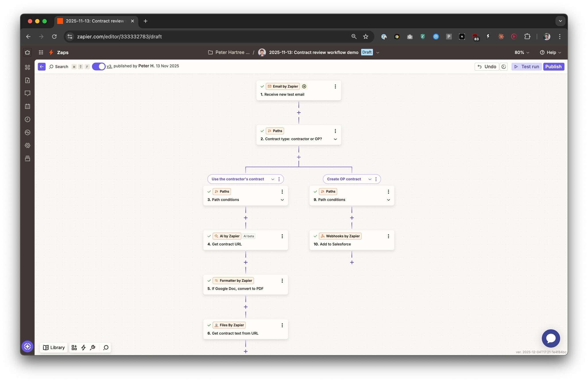Click the lightning bolt icon in bottom toolbar
Image resolution: width=588 pixels, height=382 pixels.
83,347
